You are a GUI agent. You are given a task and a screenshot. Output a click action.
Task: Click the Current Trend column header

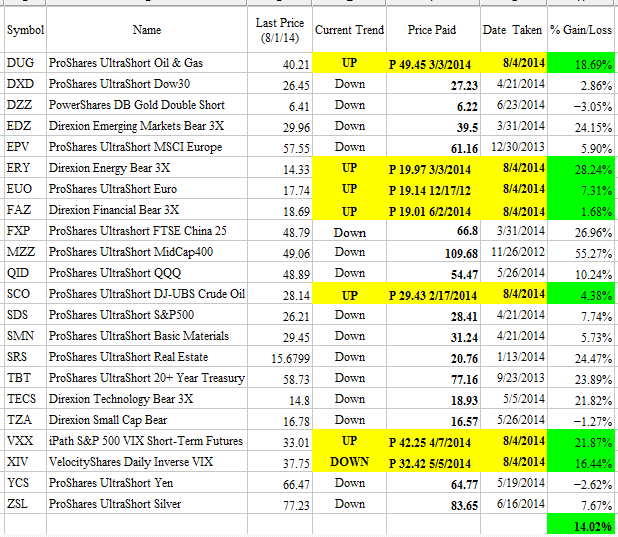(x=349, y=30)
